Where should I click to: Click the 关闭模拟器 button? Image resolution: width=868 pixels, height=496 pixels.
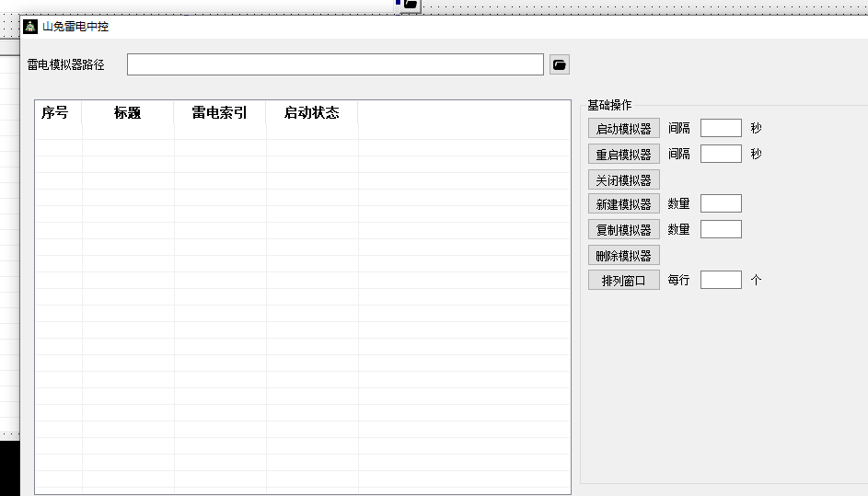[624, 180]
